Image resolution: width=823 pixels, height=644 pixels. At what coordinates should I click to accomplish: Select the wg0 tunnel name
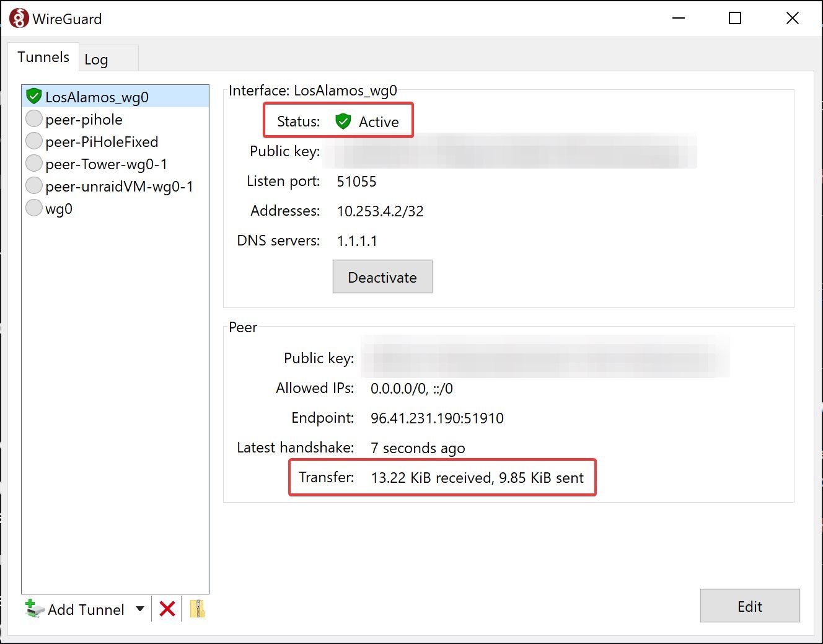[x=59, y=209]
